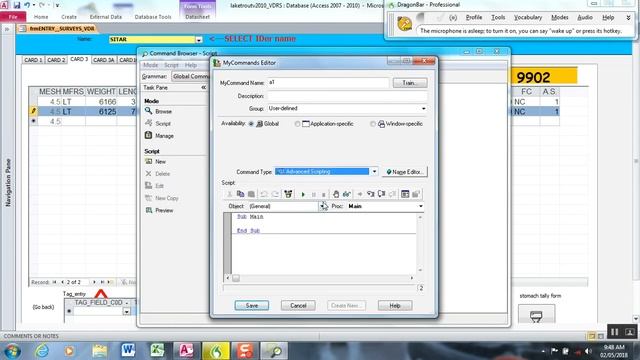Click the DragonBar microphone icon
This screenshot has width=640, height=360.
[x=404, y=24]
